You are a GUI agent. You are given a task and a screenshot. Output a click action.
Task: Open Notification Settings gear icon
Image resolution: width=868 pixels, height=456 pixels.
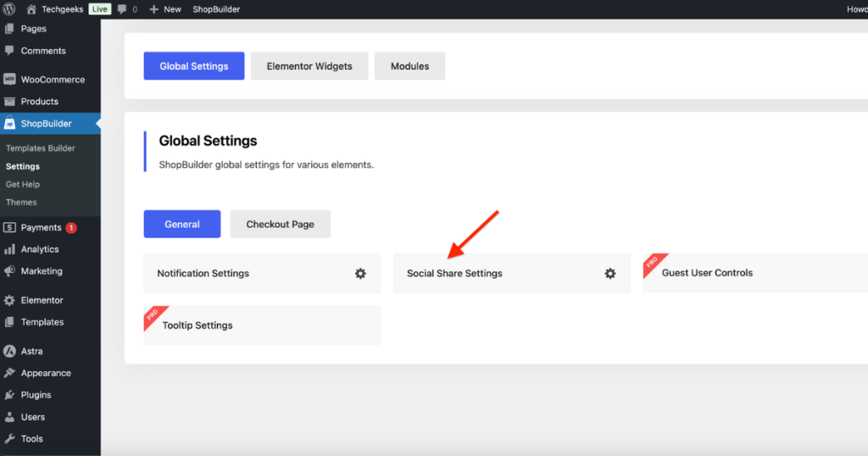click(360, 274)
